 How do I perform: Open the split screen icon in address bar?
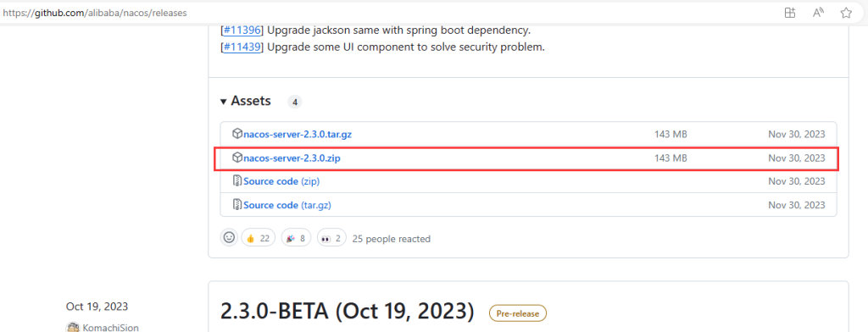pos(790,14)
